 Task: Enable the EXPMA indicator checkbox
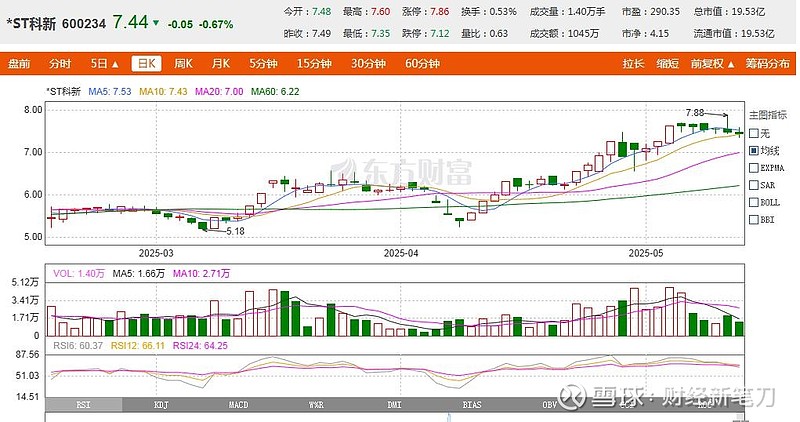pyautogui.click(x=753, y=167)
